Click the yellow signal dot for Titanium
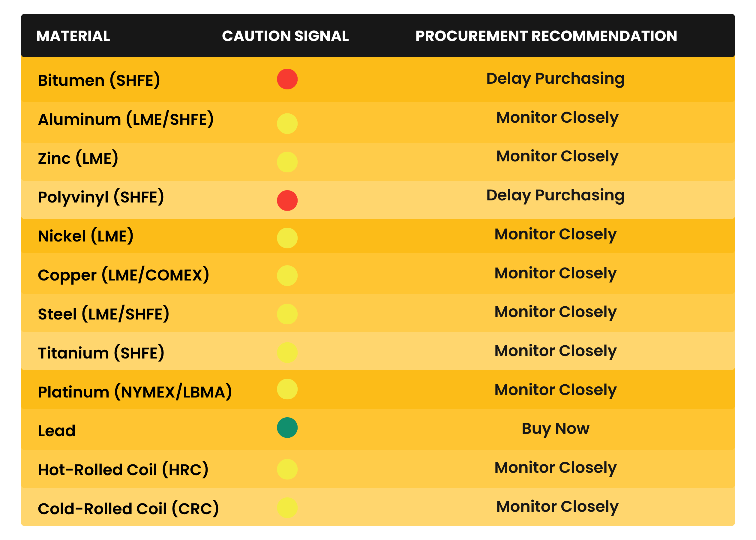The width and height of the screenshot is (756, 540). [x=287, y=352]
